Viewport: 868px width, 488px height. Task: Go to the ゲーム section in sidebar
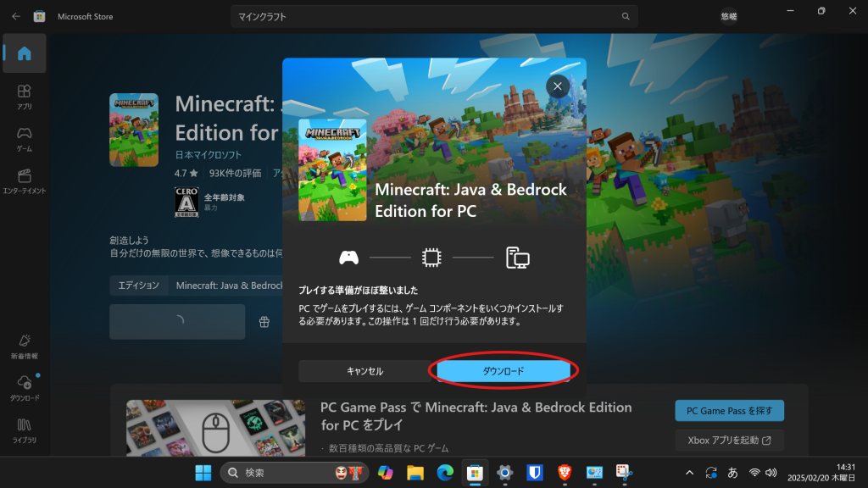tap(24, 138)
